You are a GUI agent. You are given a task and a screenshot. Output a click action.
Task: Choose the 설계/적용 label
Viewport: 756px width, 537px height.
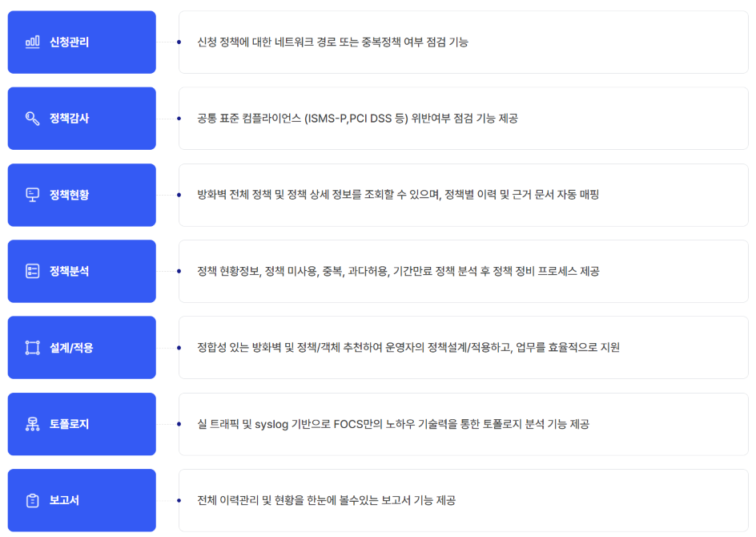click(x=71, y=347)
